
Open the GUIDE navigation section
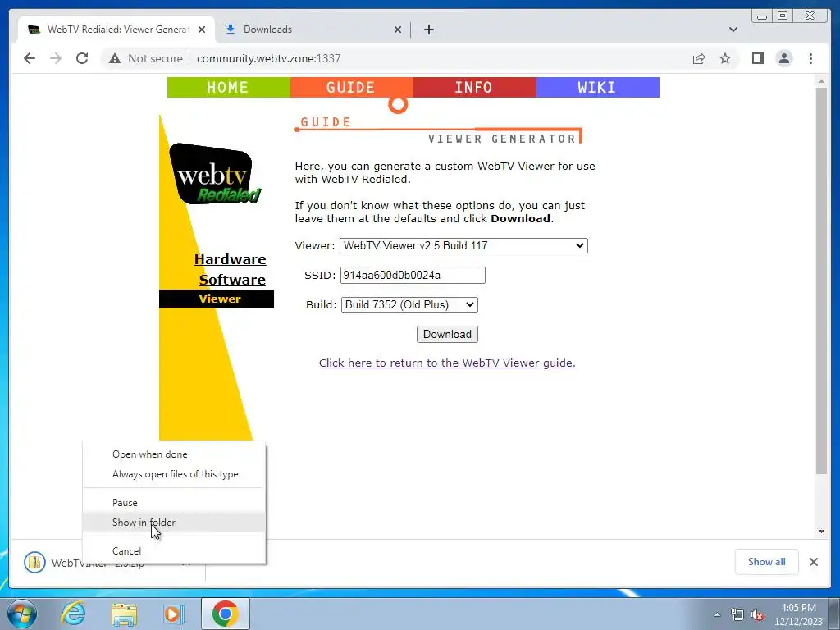pyautogui.click(x=351, y=87)
